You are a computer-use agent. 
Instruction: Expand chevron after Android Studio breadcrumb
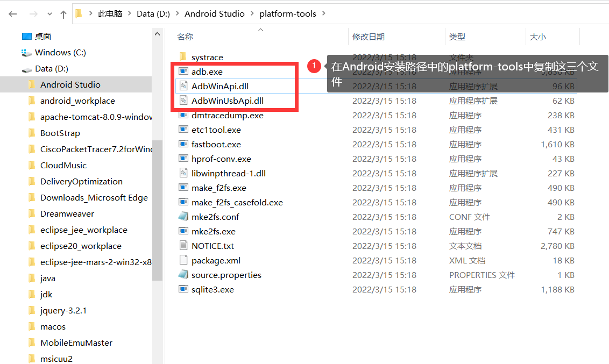(x=252, y=13)
